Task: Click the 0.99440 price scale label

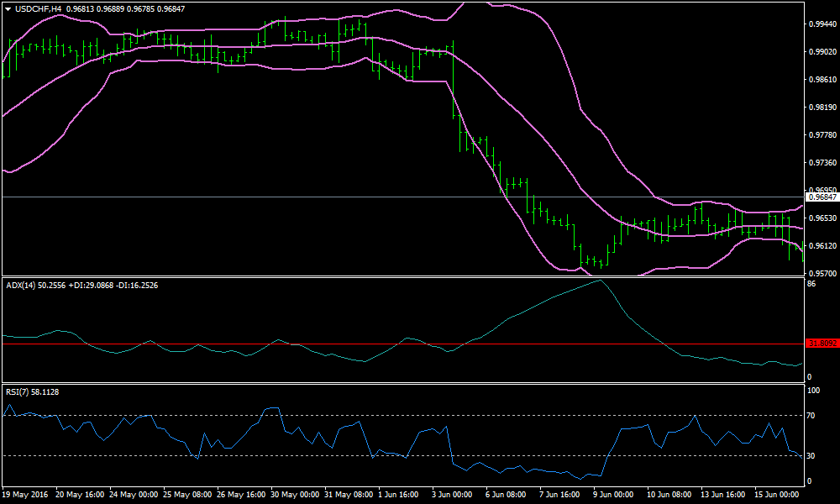Action: point(821,24)
